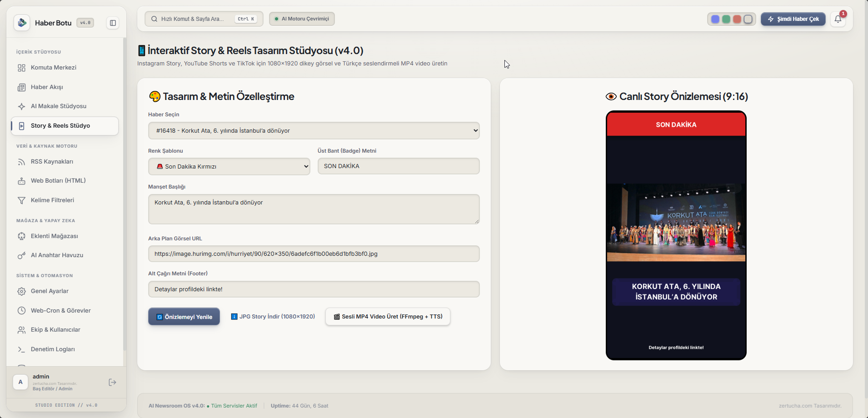Click the Denetim Logları terminal icon
This screenshot has height=418, width=868.
click(x=21, y=349)
